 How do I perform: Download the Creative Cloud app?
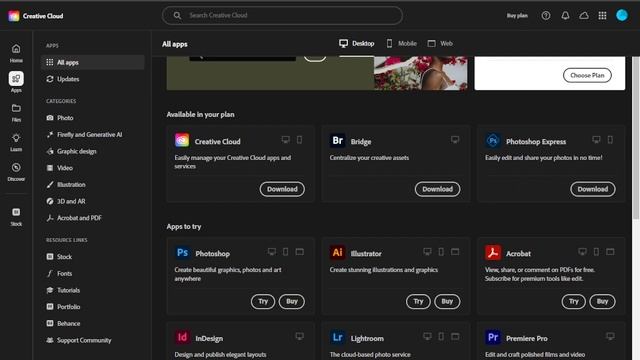pyautogui.click(x=282, y=189)
